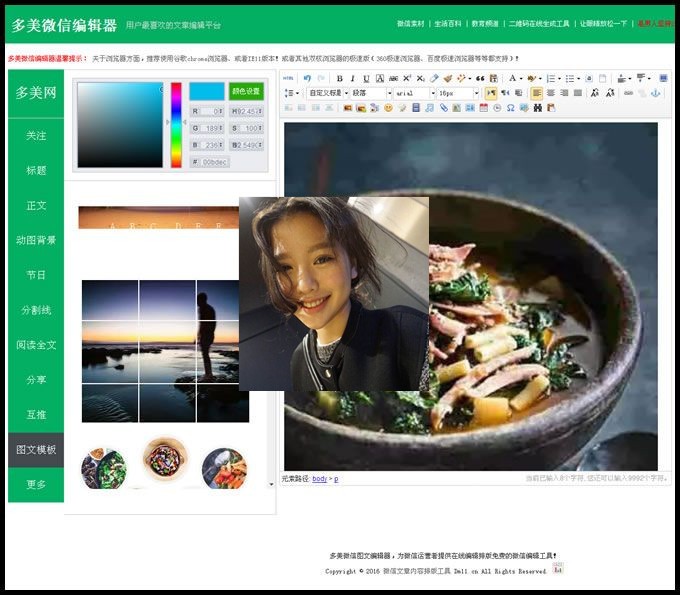Click the R value stepper field
680x595 pixels.
(207, 111)
